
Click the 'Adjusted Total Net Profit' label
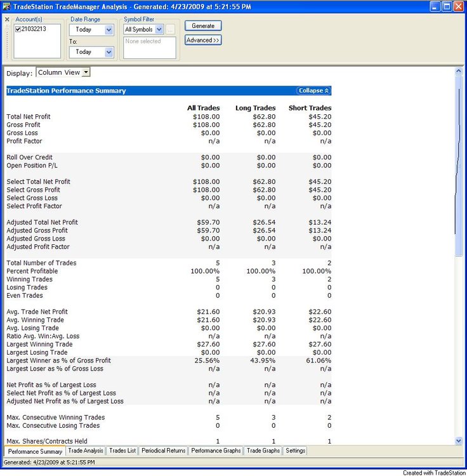coord(42,222)
